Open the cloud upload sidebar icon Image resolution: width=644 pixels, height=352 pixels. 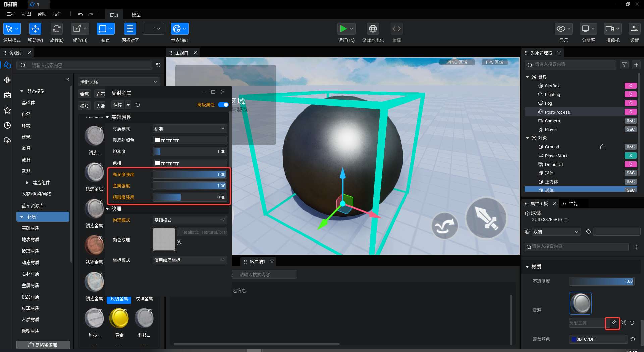click(x=7, y=140)
